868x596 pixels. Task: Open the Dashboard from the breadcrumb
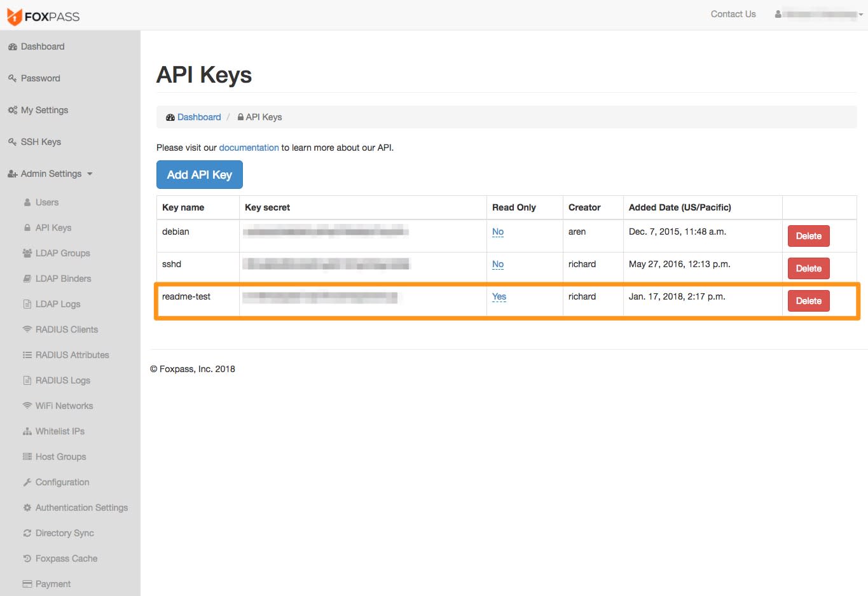(199, 116)
